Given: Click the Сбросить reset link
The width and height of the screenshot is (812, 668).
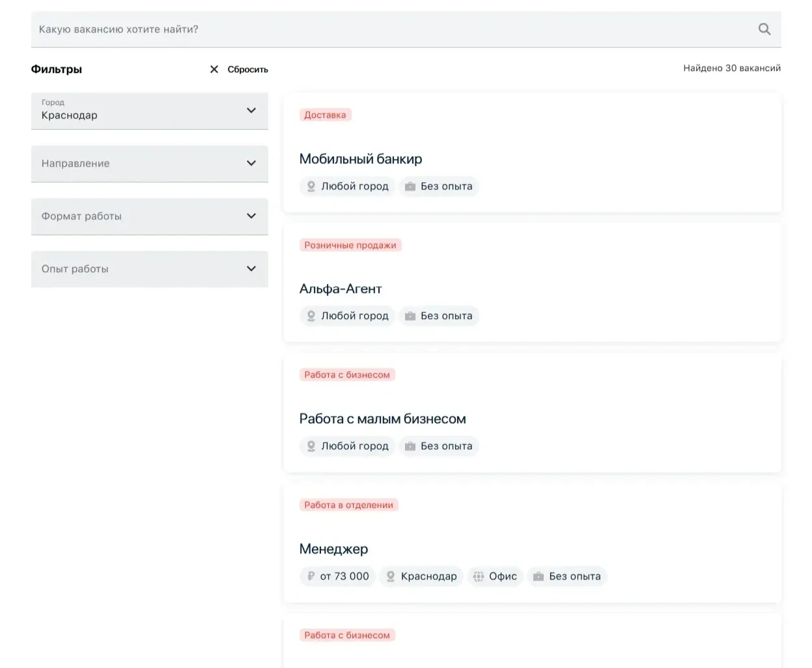Looking at the screenshot, I should coord(247,69).
